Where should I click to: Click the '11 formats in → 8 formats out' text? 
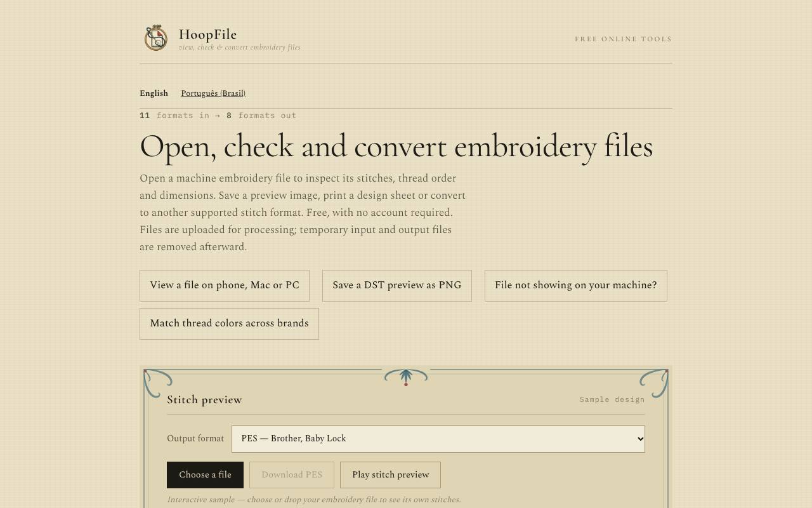tap(218, 116)
